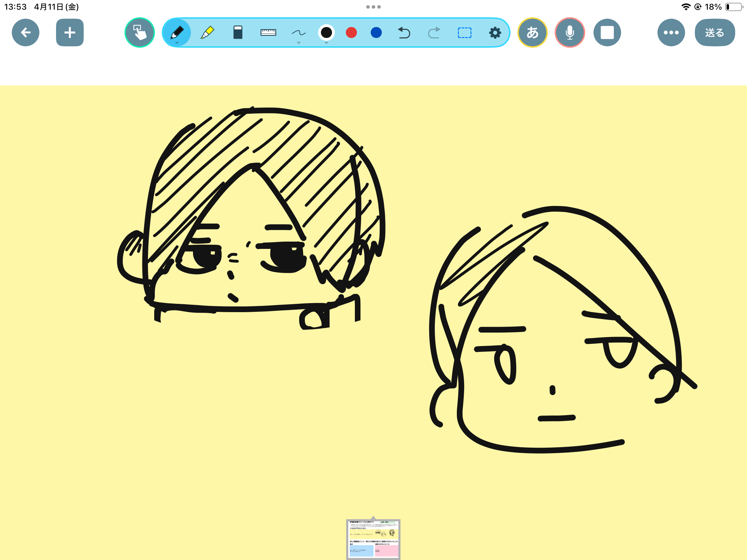Tap the 送る send button
The height and width of the screenshot is (560, 747).
(x=714, y=32)
